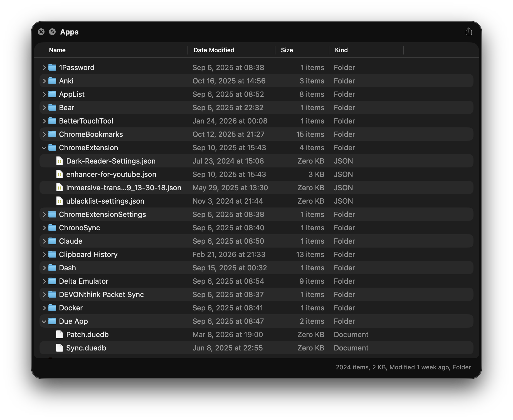Image resolution: width=513 pixels, height=420 pixels.
Task: Click the Name column header
Action: (57, 50)
